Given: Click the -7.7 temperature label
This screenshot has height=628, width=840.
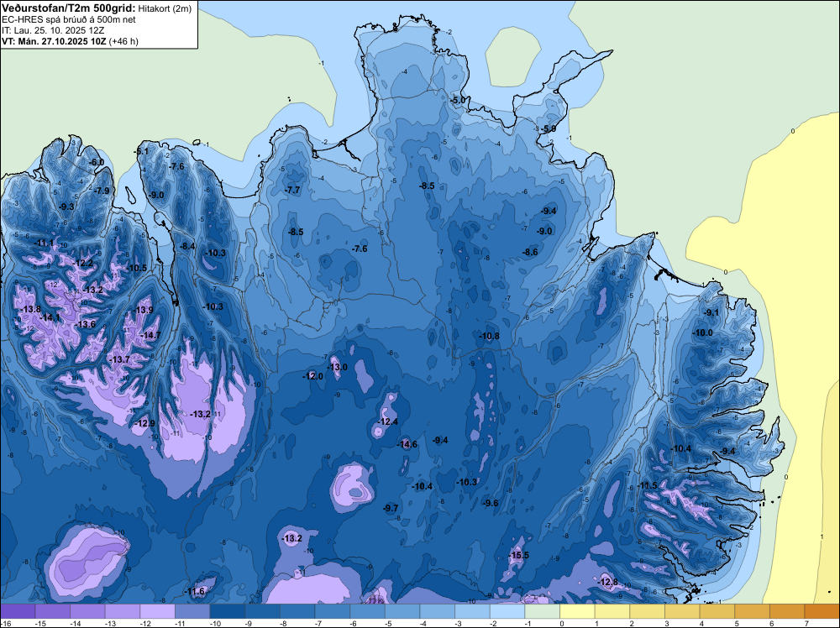Looking at the screenshot, I should pyautogui.click(x=293, y=190).
